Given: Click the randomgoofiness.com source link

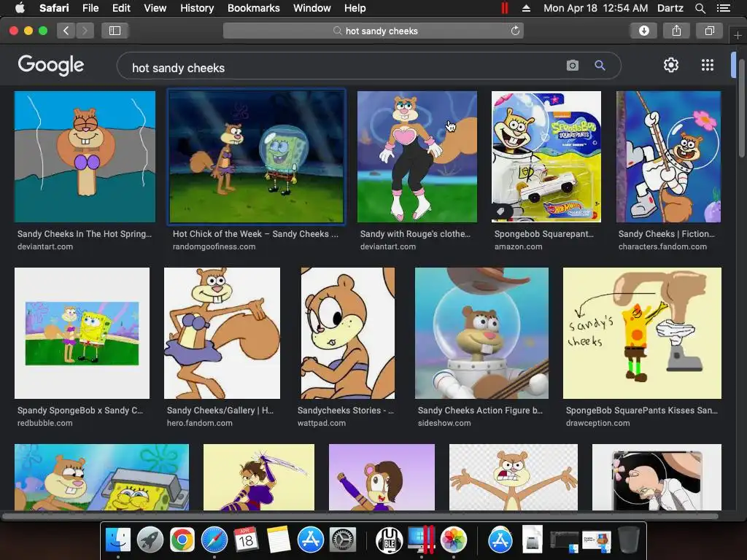Looking at the screenshot, I should tap(214, 246).
